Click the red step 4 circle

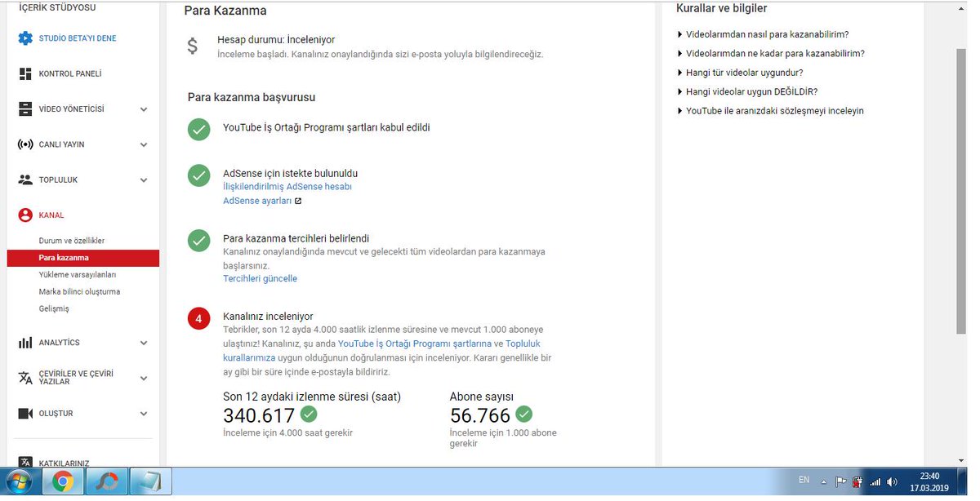point(198,318)
